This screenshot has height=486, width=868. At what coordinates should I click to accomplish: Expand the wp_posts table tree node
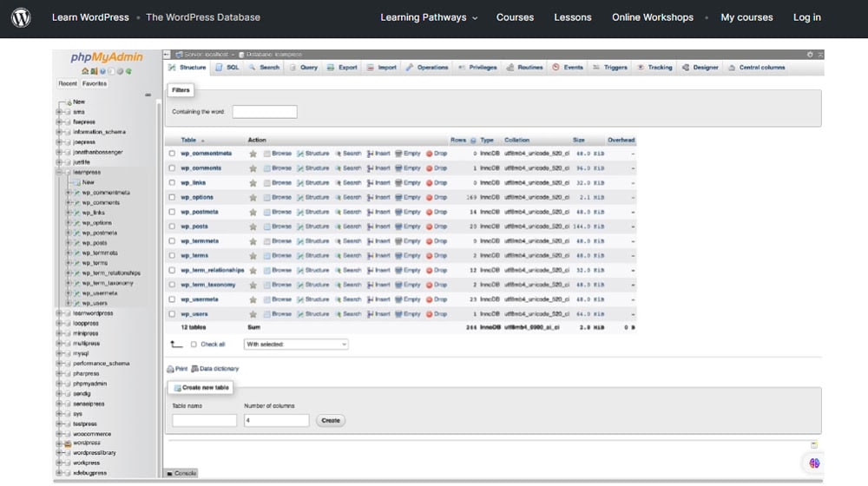coord(69,243)
